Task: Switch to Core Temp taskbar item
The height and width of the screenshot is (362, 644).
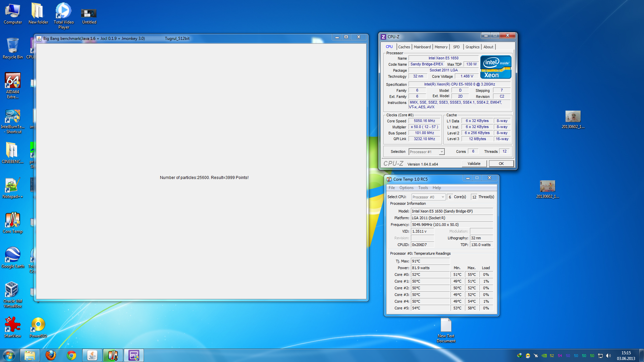Action: (113, 355)
